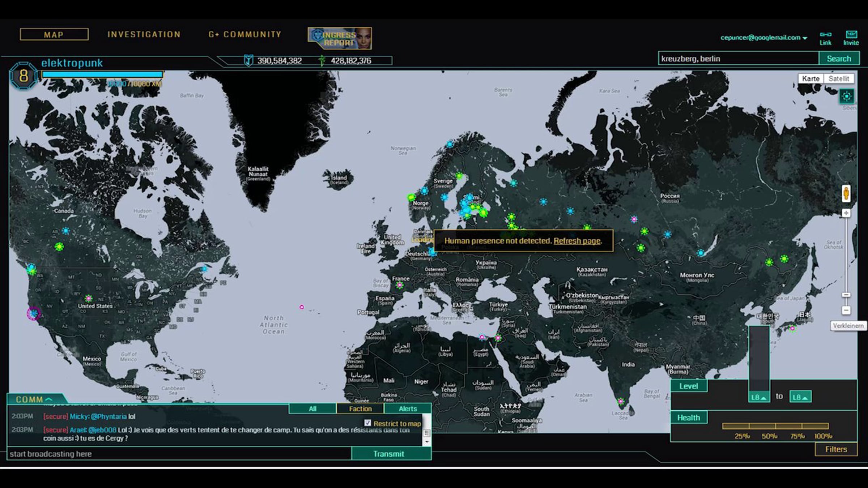868x488 pixels.
Task: Click the Монгол Улс map label
Action: 697,275
